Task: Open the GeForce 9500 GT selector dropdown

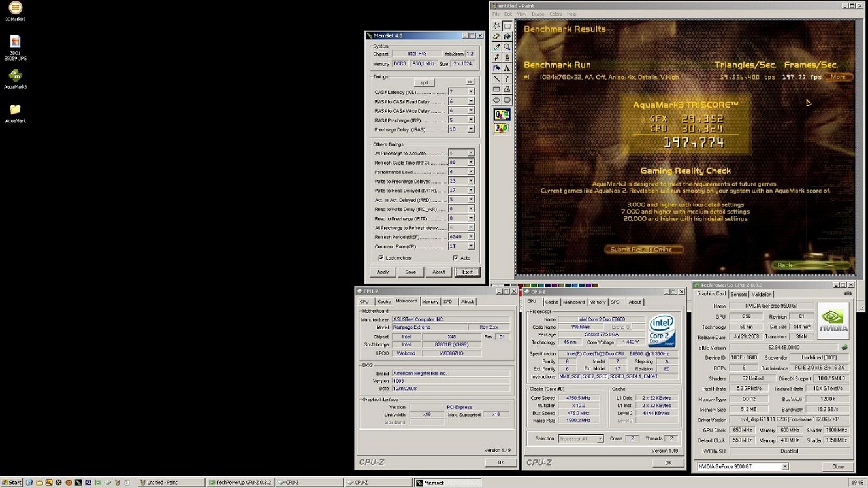Action: pyautogui.click(x=785, y=466)
